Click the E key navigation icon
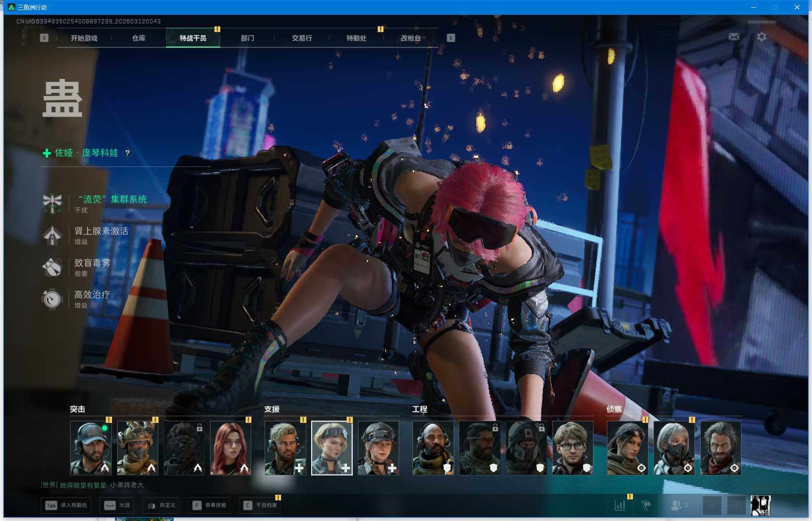This screenshot has width=812, height=521. [451, 38]
